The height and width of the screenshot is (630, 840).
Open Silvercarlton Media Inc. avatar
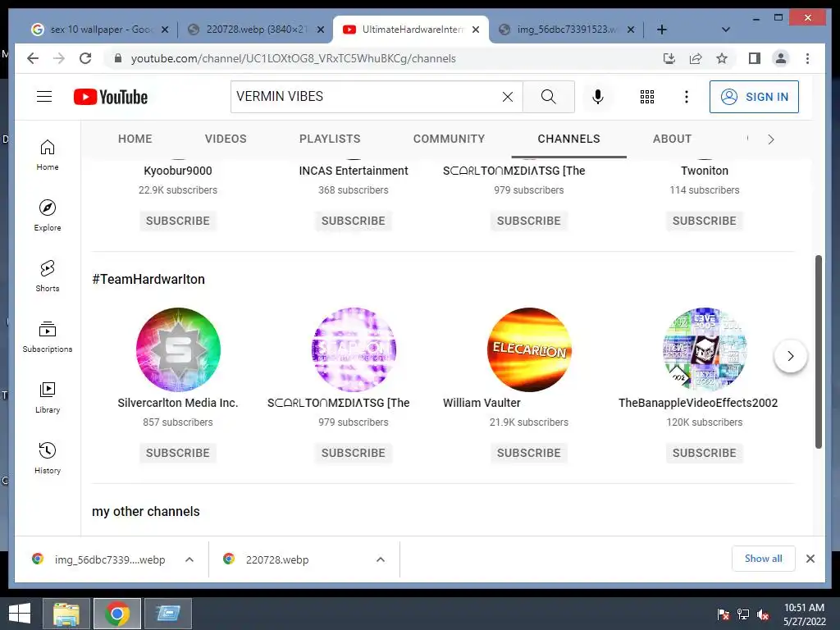click(x=178, y=349)
